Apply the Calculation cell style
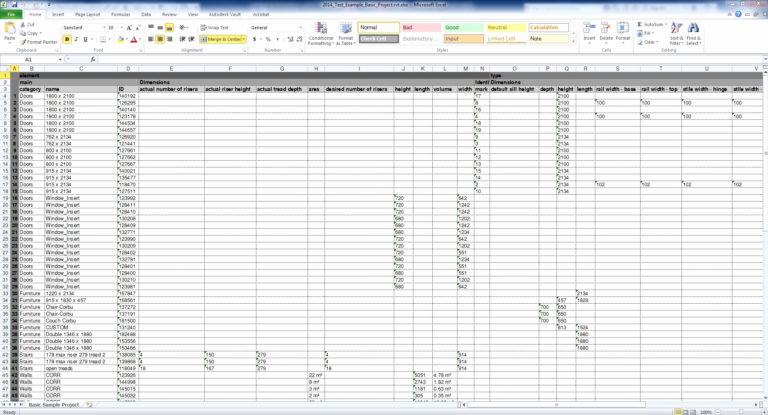Screen dimensions: 768x415 pos(549,27)
